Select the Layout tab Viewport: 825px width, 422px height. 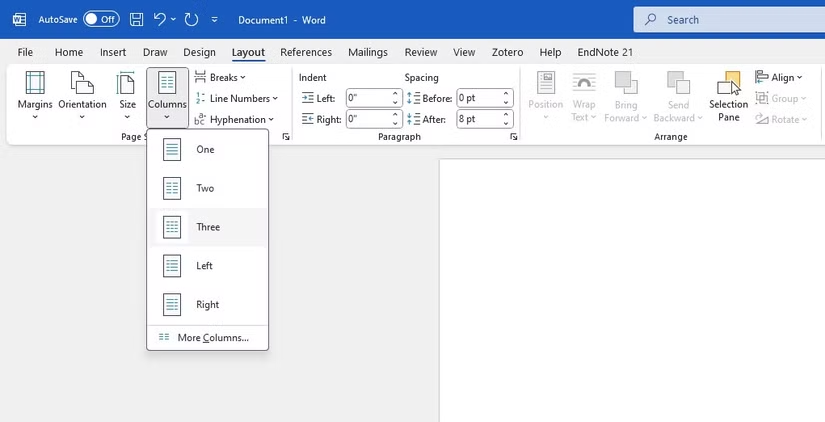[x=248, y=52]
